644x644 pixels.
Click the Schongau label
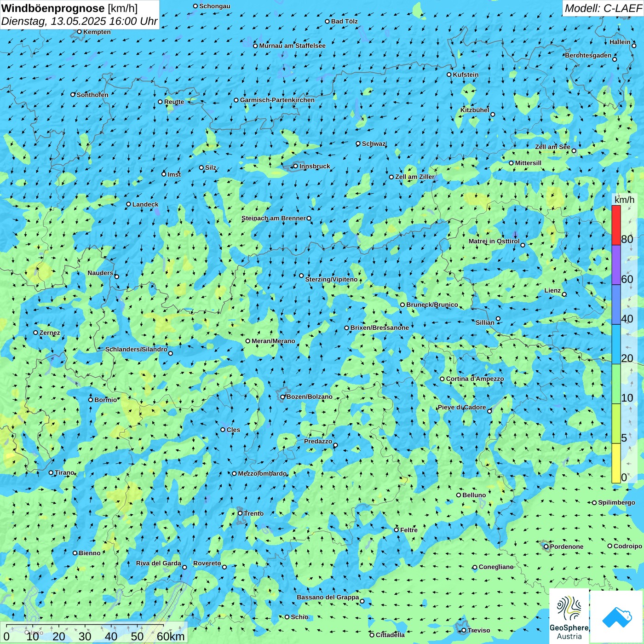[x=215, y=6]
